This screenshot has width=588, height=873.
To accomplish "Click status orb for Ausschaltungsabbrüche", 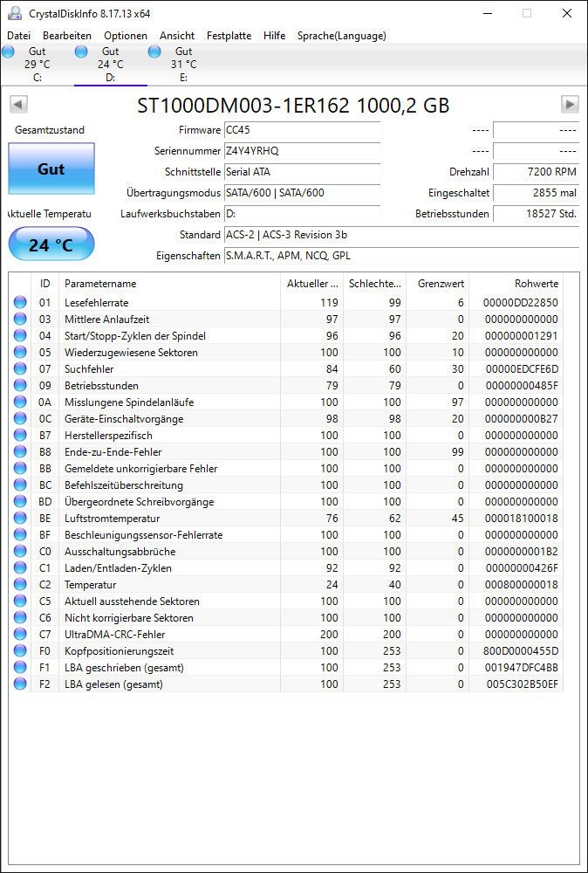I will click(20, 551).
